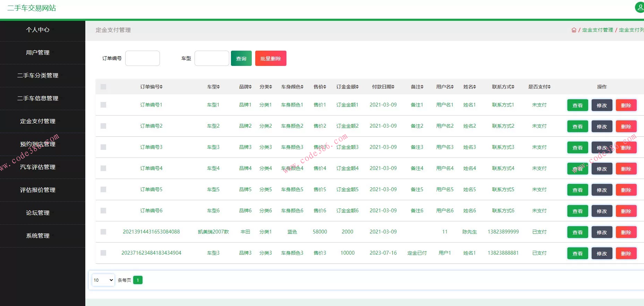The image size is (644, 306).
Task: Sort the table by 付款日期 column
Action: point(383,87)
